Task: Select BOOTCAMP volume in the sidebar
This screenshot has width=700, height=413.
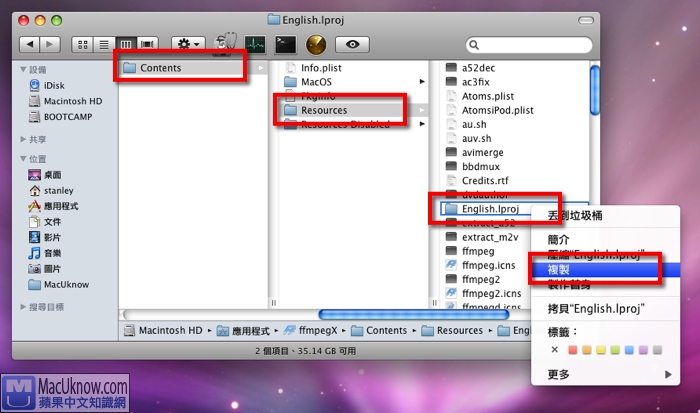Action: 60,117
